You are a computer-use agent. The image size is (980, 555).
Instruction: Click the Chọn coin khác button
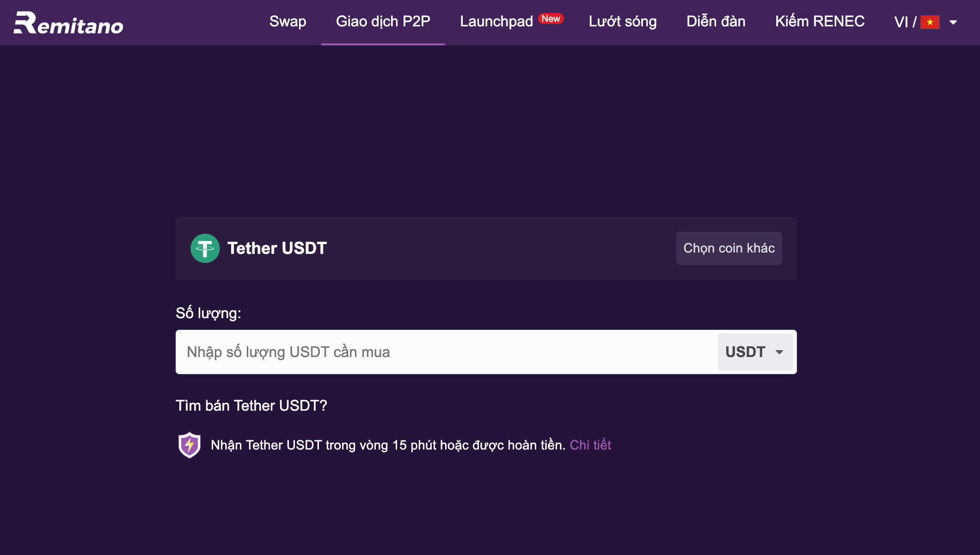tap(729, 248)
